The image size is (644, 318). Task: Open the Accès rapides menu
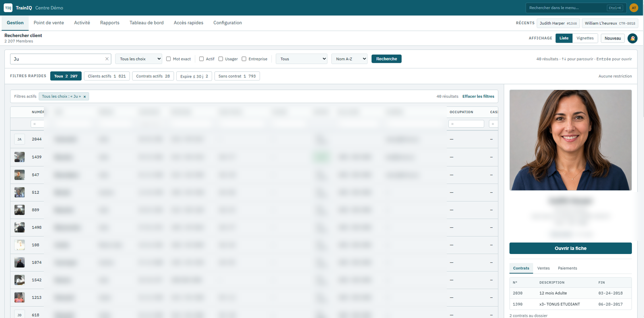coord(188,23)
